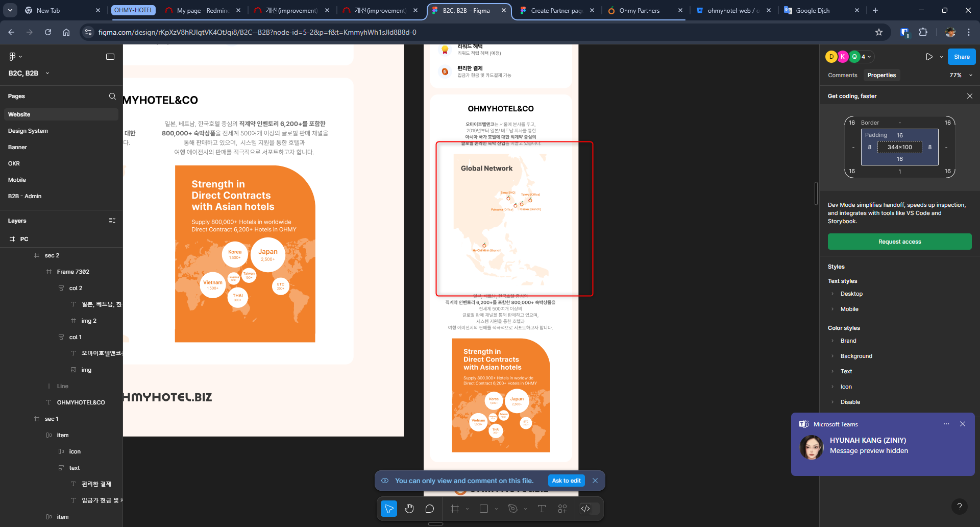Select the Comment tool
Image resolution: width=980 pixels, height=527 pixels.
click(430, 509)
